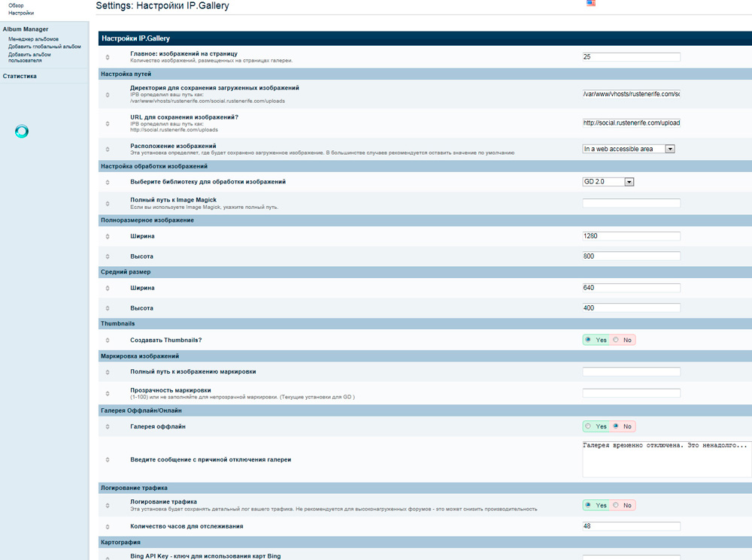The height and width of the screenshot is (560, 752).
Task: Click the Менеджер альбомов link
Action: 33,38
